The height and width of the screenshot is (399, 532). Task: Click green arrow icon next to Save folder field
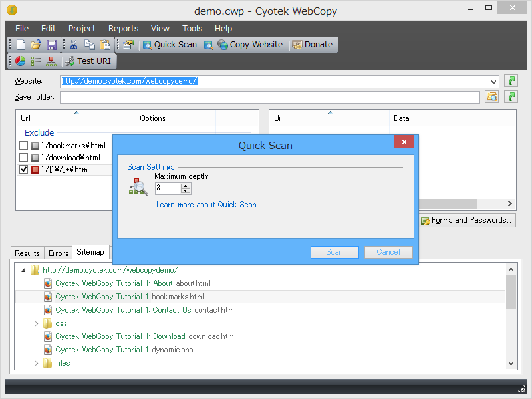click(x=511, y=97)
